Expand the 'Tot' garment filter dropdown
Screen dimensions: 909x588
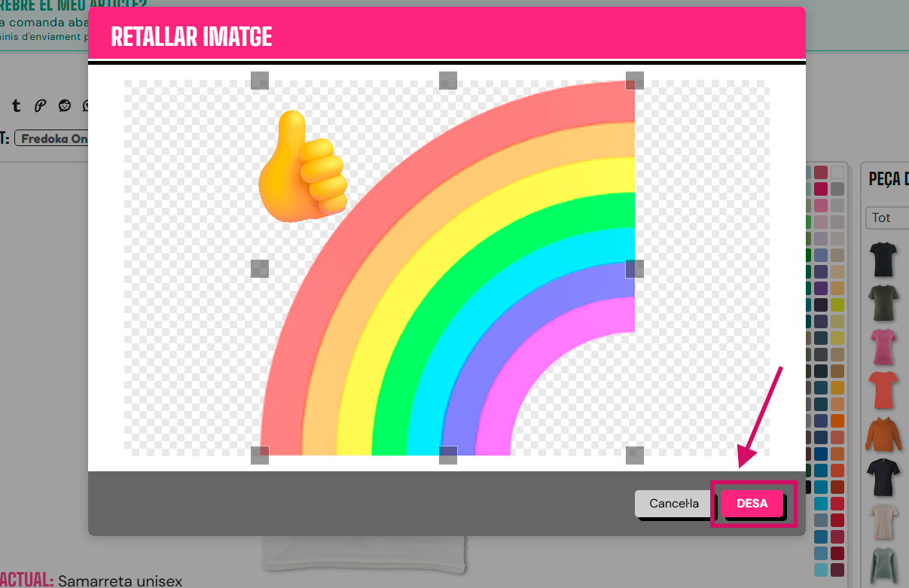coord(887,218)
